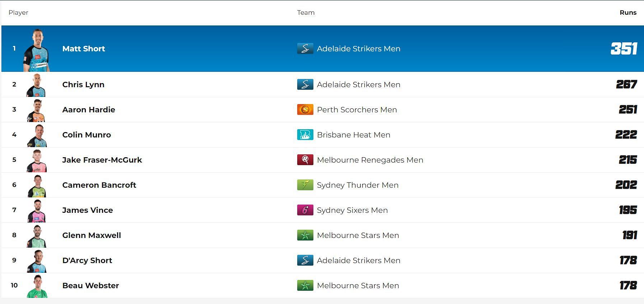
Task: Click D'Arcy Short's 178 runs value
Action: pos(628,260)
